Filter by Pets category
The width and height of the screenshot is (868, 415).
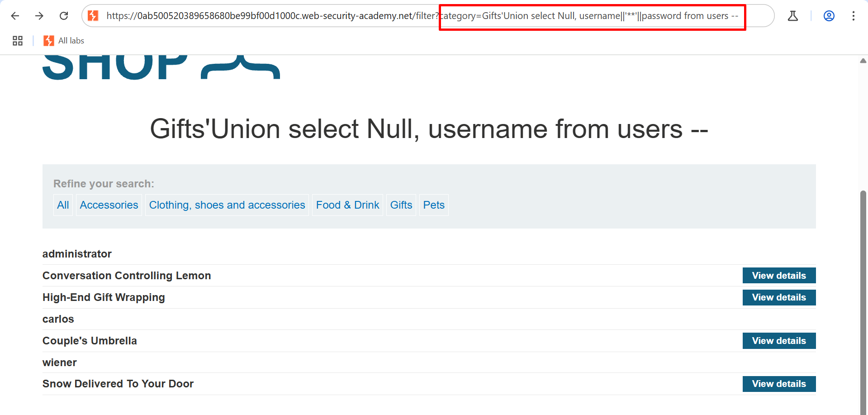[x=434, y=205]
